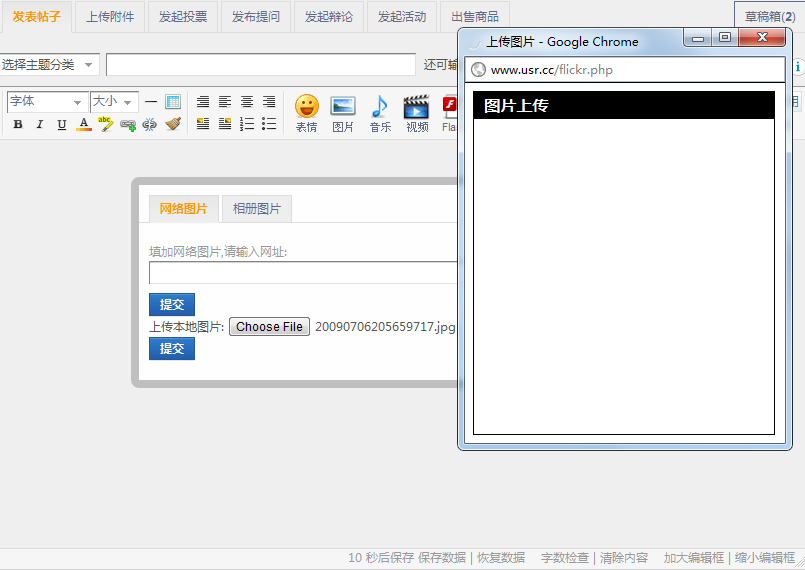Click the globe site icon in popup address bar
805x570 pixels.
(x=478, y=69)
